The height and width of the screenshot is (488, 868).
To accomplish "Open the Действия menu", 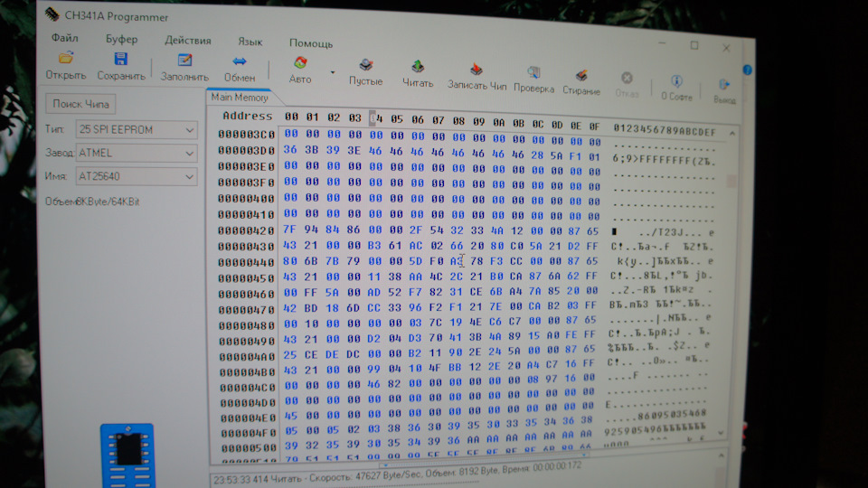I will tap(188, 41).
